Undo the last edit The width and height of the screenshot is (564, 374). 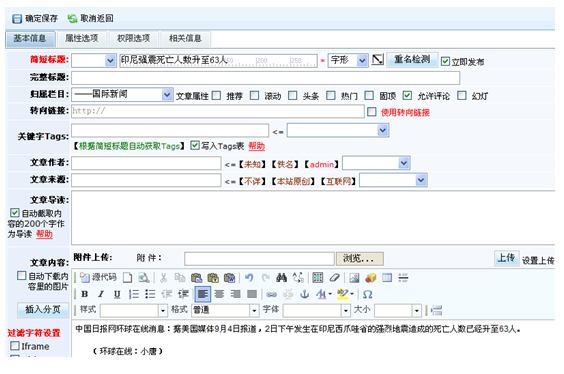(x=249, y=278)
